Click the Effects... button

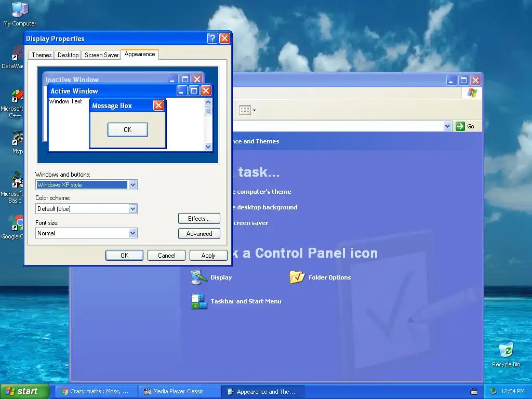click(199, 219)
